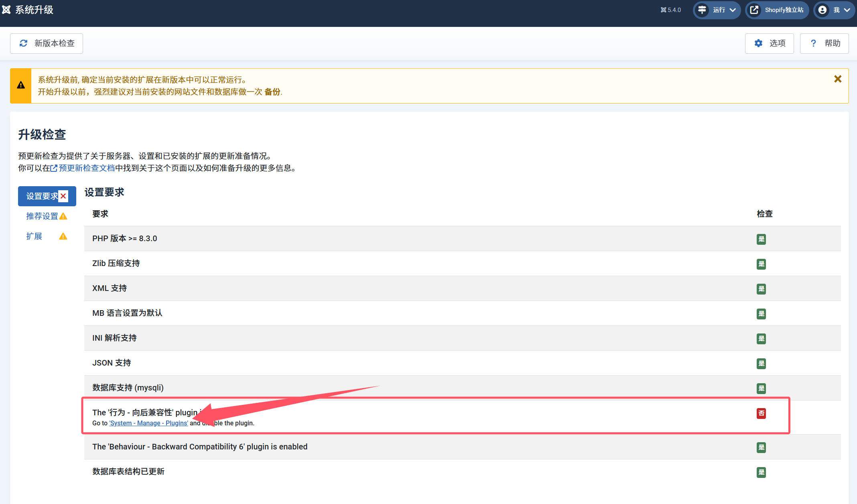Image resolution: width=857 pixels, height=504 pixels.
Task: Click the gear icon for 选项
Action: pos(758,43)
